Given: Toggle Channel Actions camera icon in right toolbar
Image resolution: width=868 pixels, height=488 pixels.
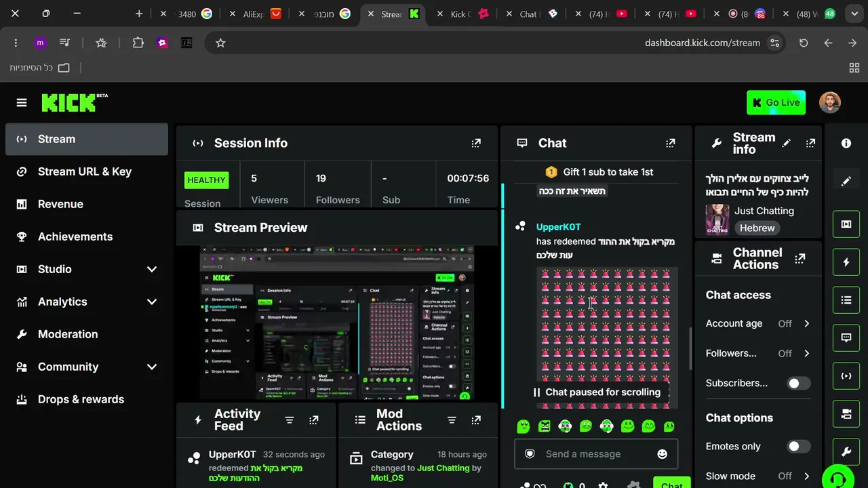Looking at the screenshot, I should (x=846, y=413).
